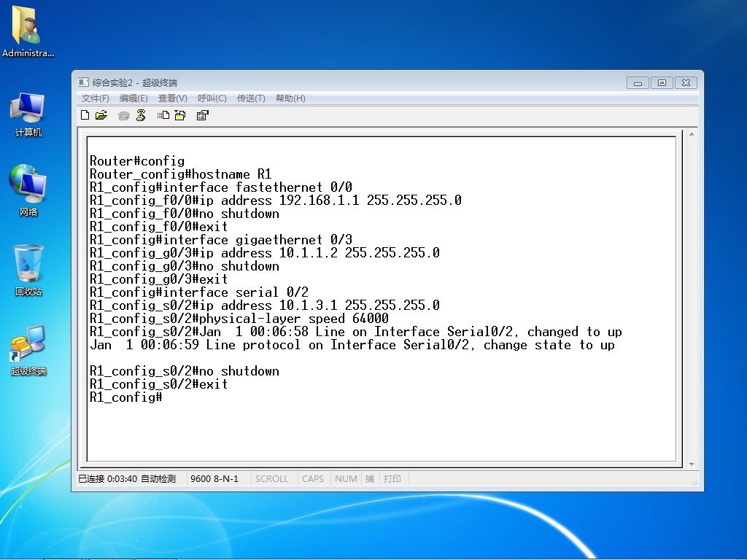Click the Open file toolbar icon
This screenshot has height=560, width=747.
(x=101, y=114)
